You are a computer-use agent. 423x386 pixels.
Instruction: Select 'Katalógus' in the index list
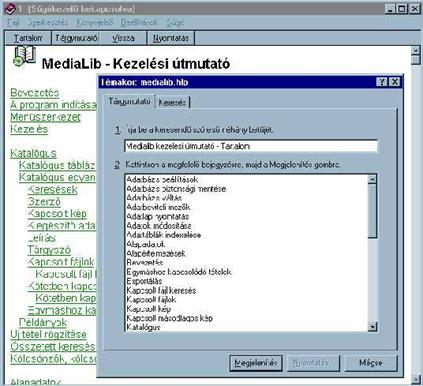144,327
